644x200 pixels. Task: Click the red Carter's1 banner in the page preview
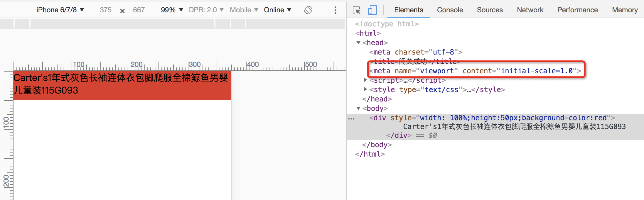click(x=122, y=85)
